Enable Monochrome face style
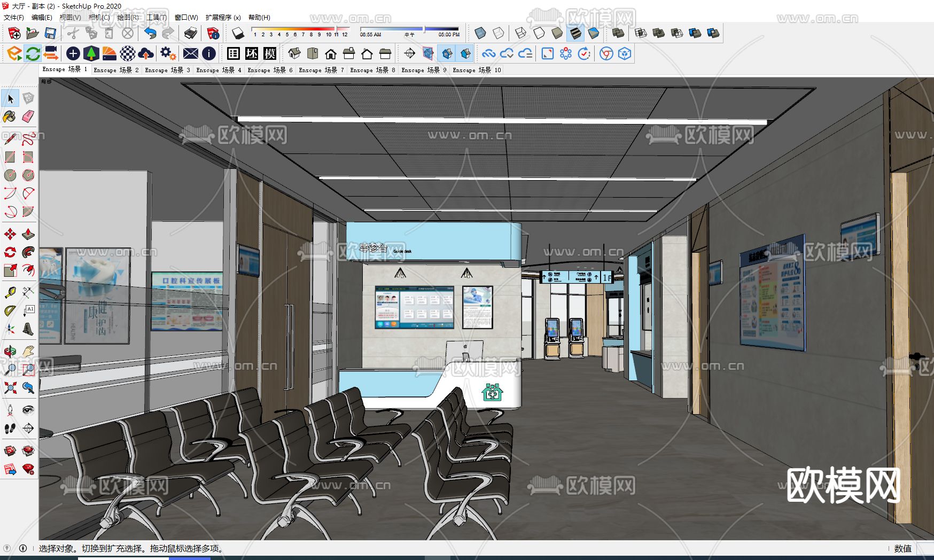Viewport: 934px width, 560px height. (x=594, y=34)
